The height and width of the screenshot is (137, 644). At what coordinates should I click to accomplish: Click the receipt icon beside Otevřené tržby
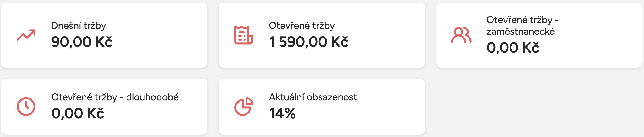click(x=243, y=35)
